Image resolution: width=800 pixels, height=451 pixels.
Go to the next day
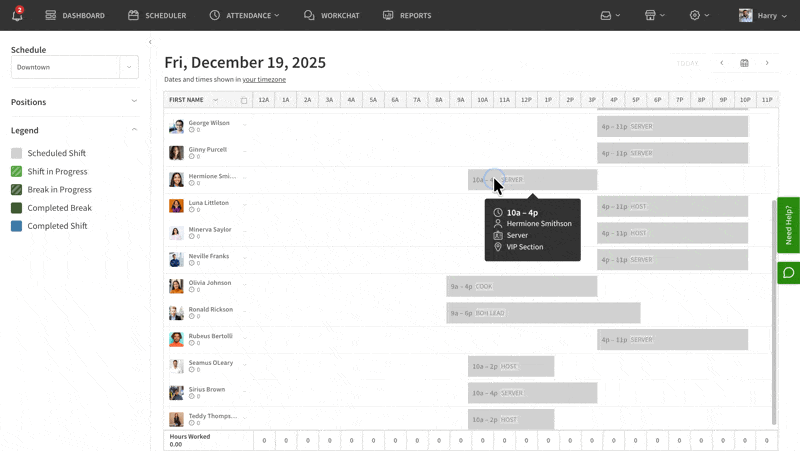pos(767,63)
